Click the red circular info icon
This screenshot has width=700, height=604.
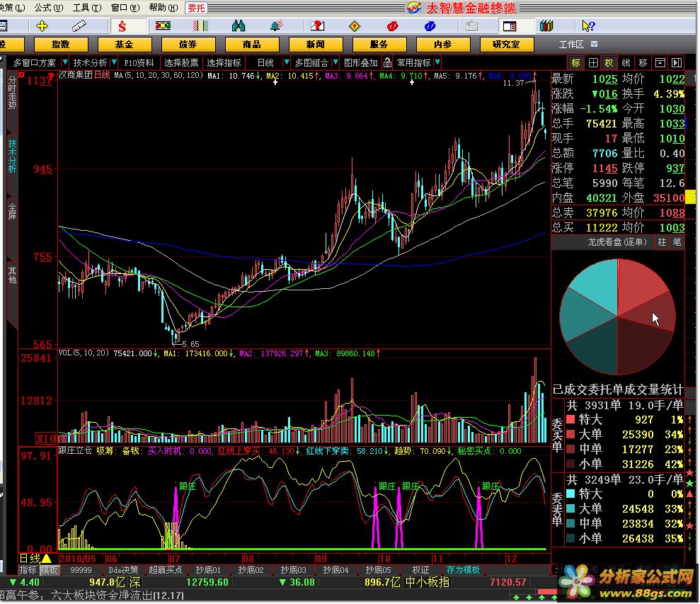tap(392, 26)
